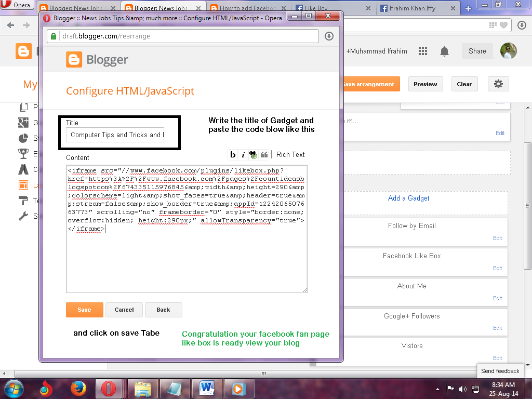Click the gadget Title input field
Screen dimensions: 532x399
(115, 135)
